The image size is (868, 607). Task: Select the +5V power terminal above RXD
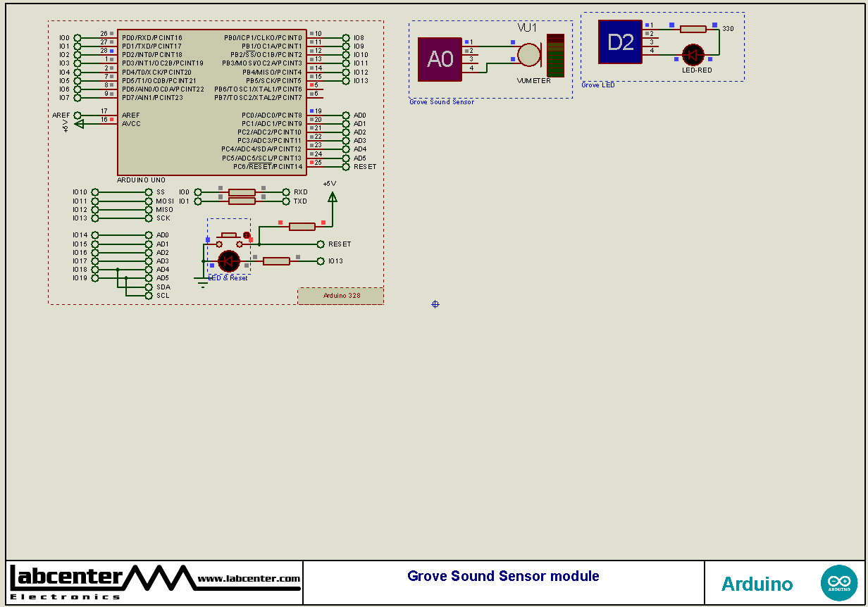(x=332, y=199)
